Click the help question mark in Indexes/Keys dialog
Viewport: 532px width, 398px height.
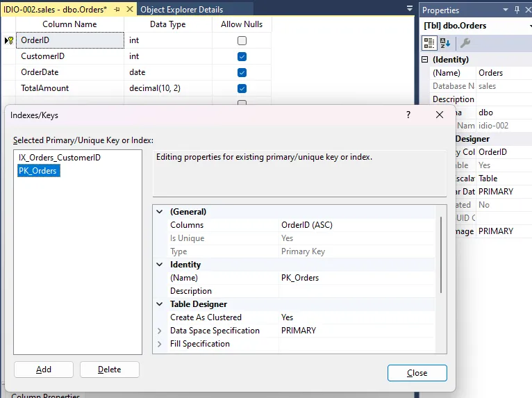[x=408, y=115]
